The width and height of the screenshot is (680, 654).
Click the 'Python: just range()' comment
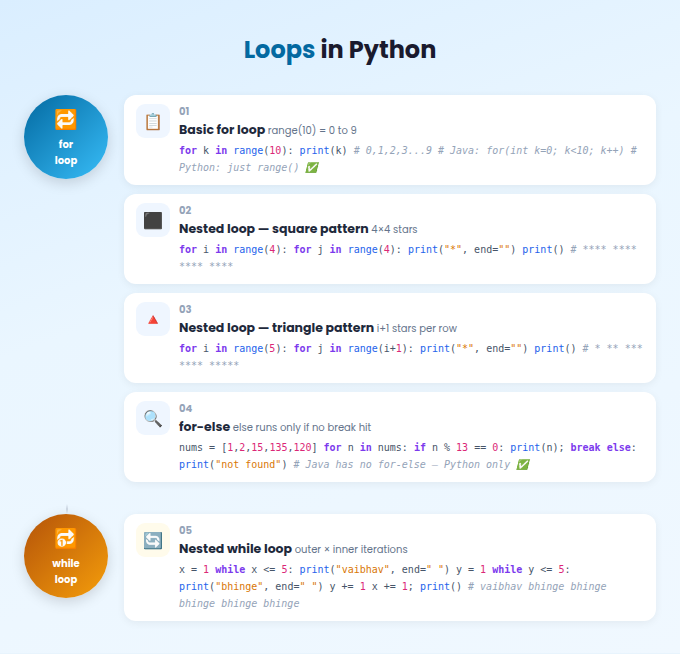click(239, 167)
